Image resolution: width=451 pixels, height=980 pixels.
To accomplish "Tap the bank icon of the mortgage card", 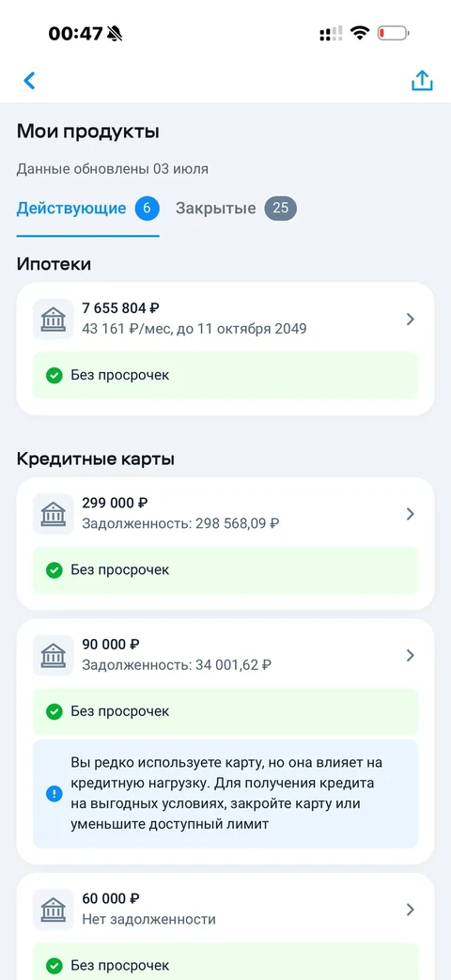I will (x=54, y=319).
